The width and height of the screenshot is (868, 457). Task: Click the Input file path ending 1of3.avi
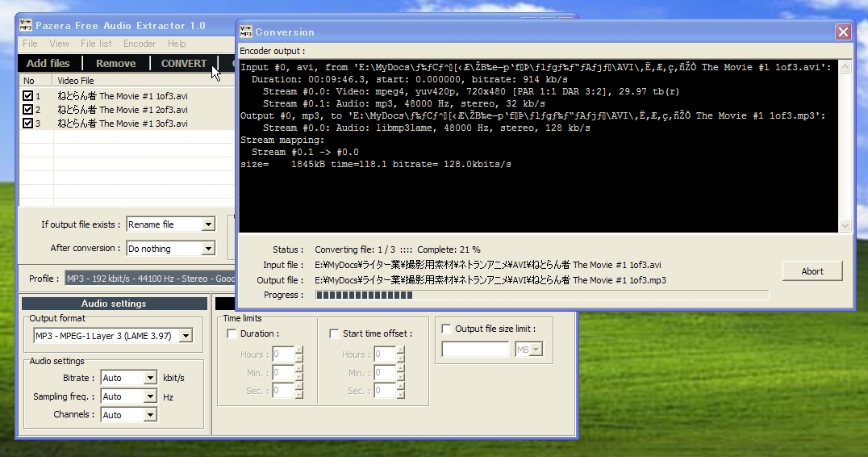point(488,265)
